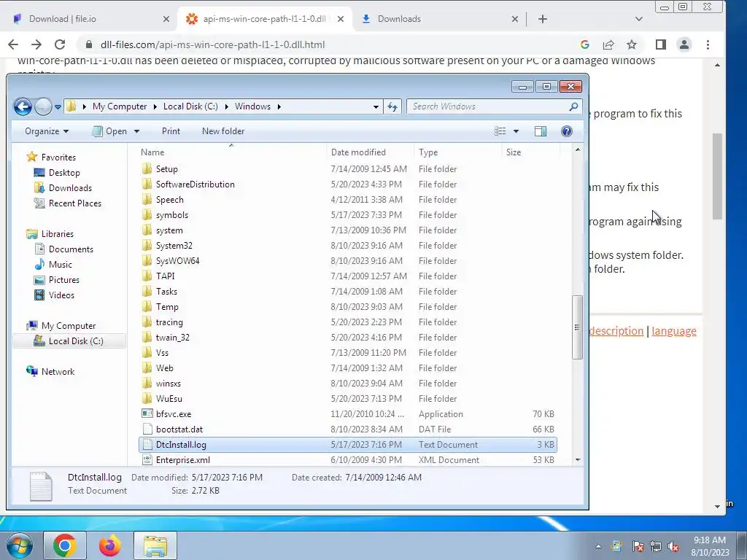Viewport: 747px width, 560px height.
Task: Select the System32 folder icon
Action: coord(147,246)
